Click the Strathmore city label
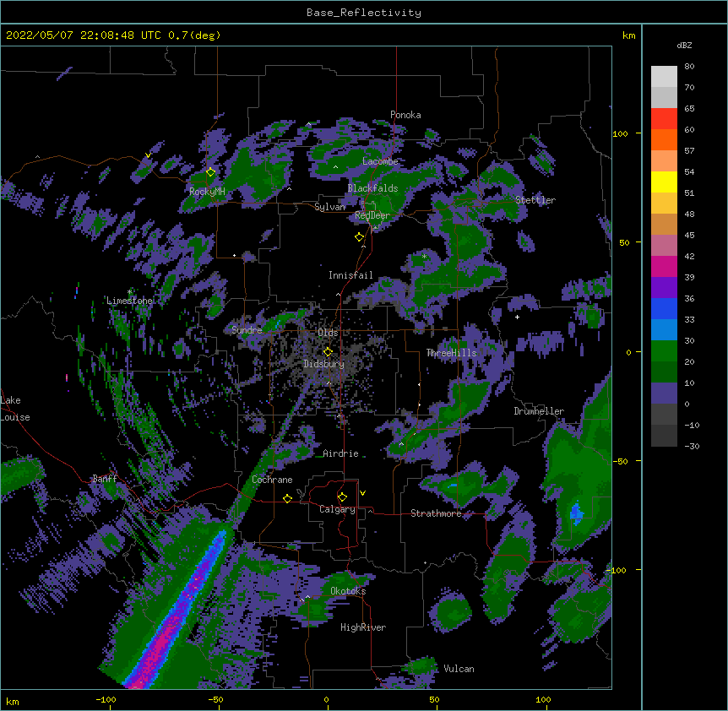This screenshot has height=711, width=728. (436, 513)
